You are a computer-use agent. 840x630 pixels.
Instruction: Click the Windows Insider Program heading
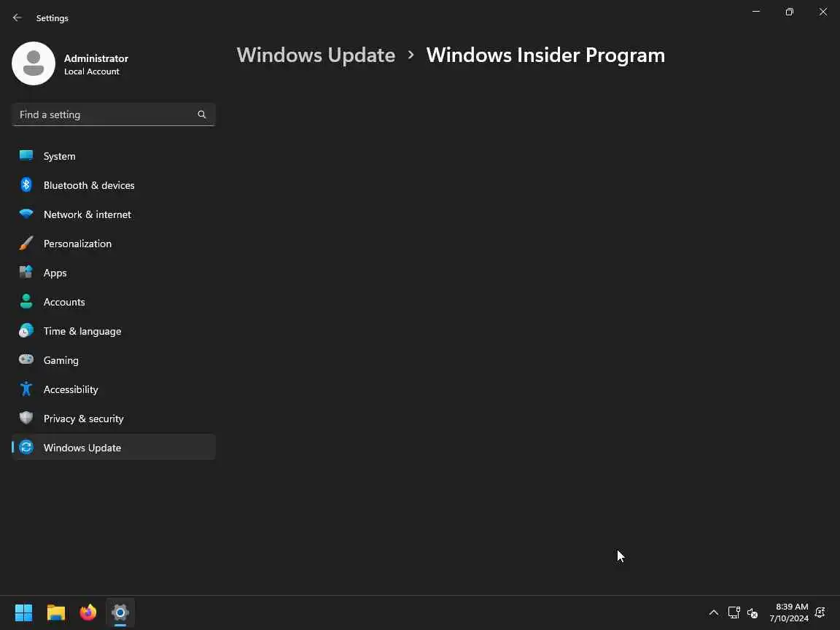click(x=545, y=55)
